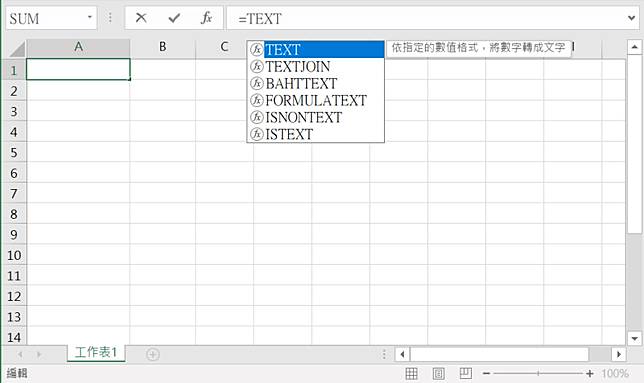The image size is (644, 383).
Task: Expand the formula bar chevron
Action: tap(631, 18)
